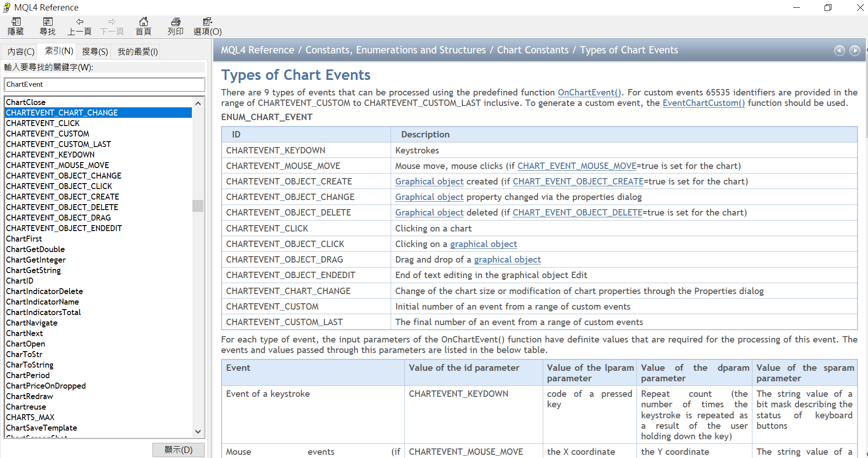Select CharToStr in the index list
The height and width of the screenshot is (458, 868).
tap(98, 354)
